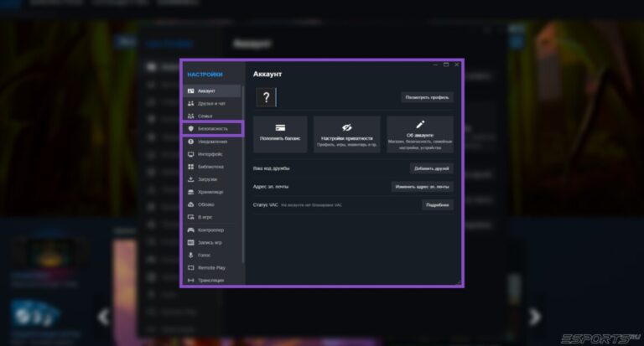This screenshot has height=346, width=644.
Task: Switch to the Аккаунт (Account) section
Action: pos(206,90)
